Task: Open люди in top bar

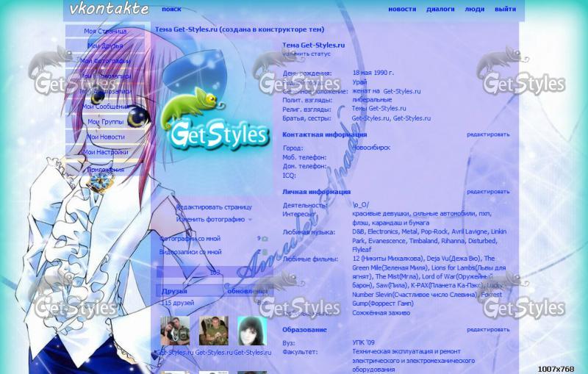Action: pos(474,9)
